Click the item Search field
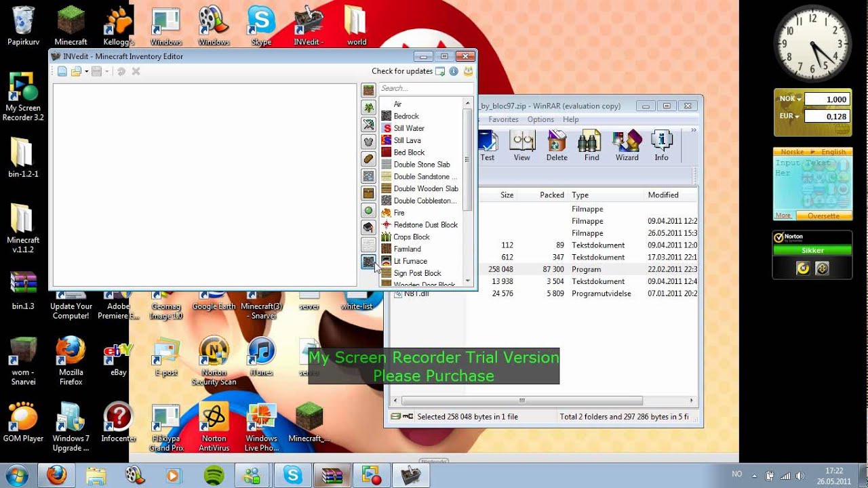 (x=426, y=88)
